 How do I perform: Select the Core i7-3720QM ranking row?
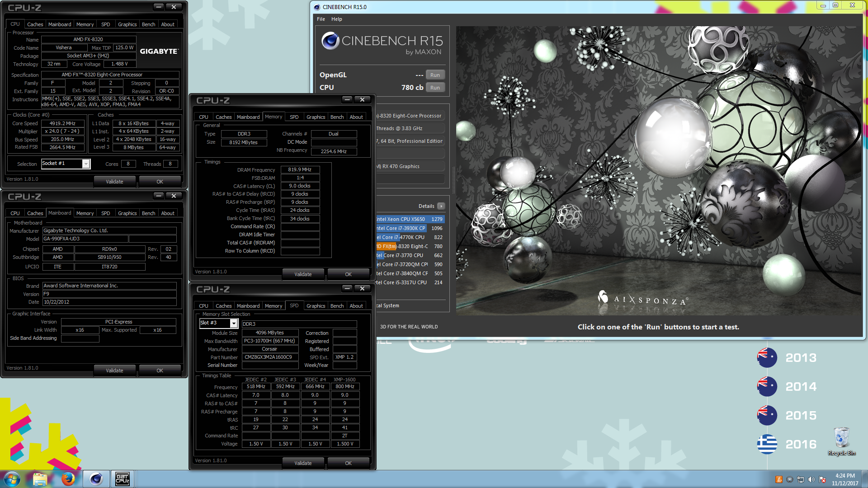[410, 264]
